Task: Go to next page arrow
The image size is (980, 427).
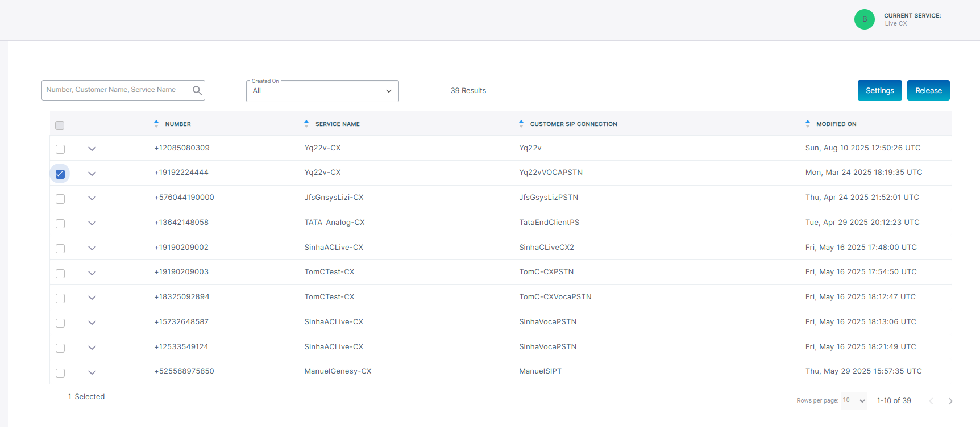Action: point(950,401)
